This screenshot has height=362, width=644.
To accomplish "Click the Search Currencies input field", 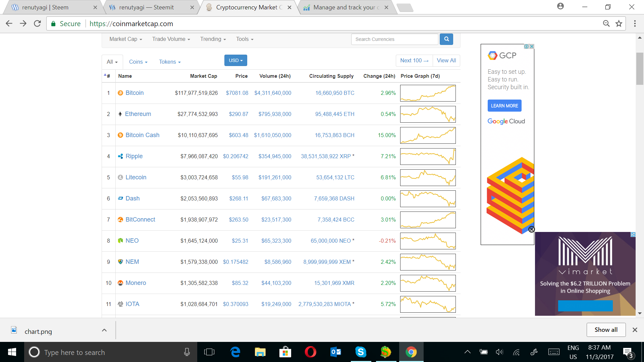I will (x=394, y=39).
